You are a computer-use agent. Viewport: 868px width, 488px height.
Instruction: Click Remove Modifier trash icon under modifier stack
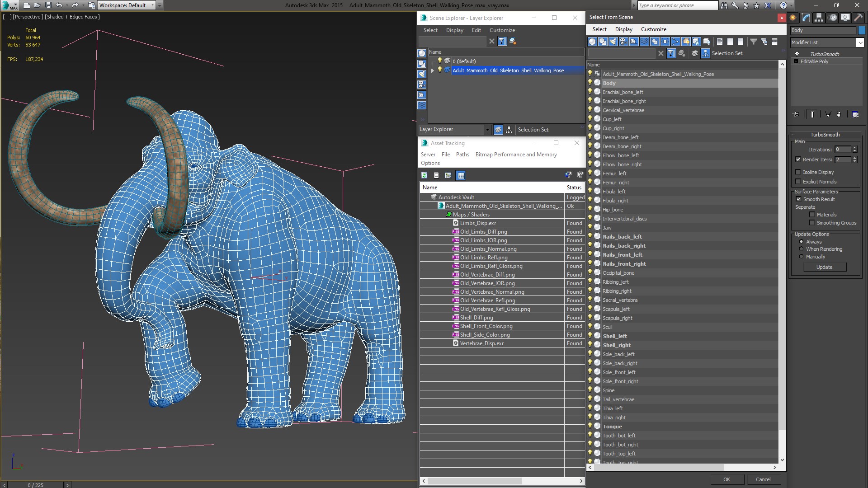pos(839,114)
